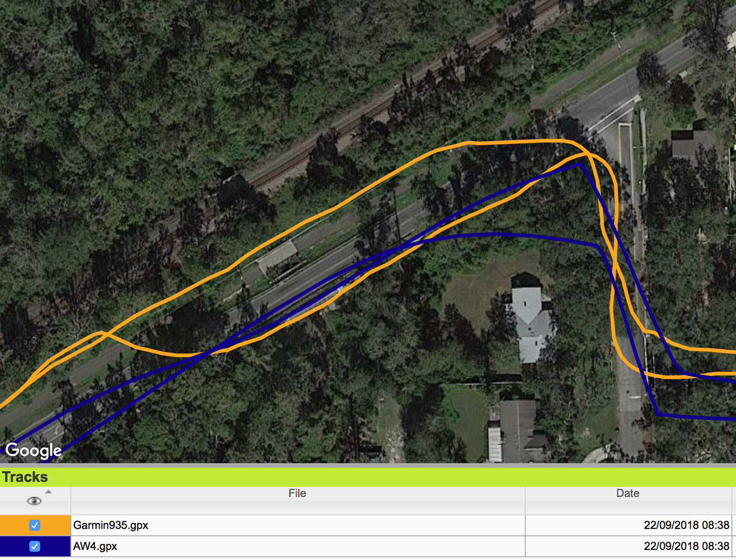
Task: Click the Garmin935 date 22/09/2018 08:38
Action: click(686, 525)
